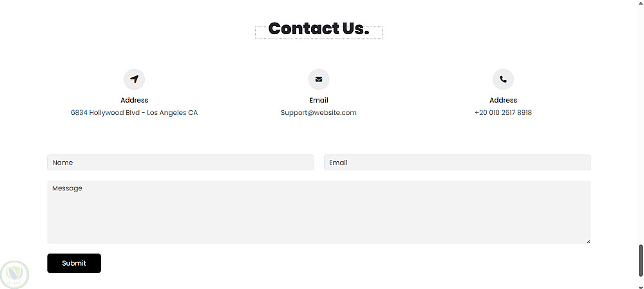Image resolution: width=644 pixels, height=289 pixels.
Task: Click the envelope icon above Email
Action: pyautogui.click(x=319, y=79)
